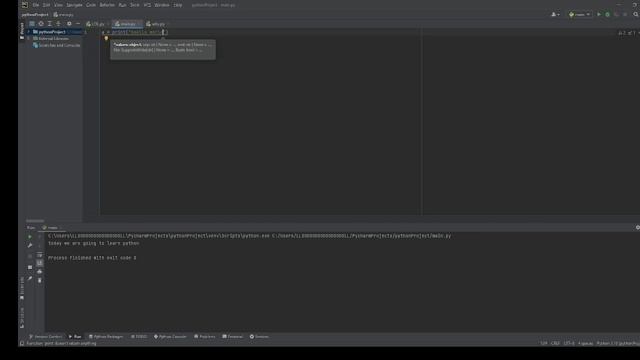Screen dimensions: 640x360
Task: Click pythonProject in the navigation breadcrumb
Action: [35, 14]
